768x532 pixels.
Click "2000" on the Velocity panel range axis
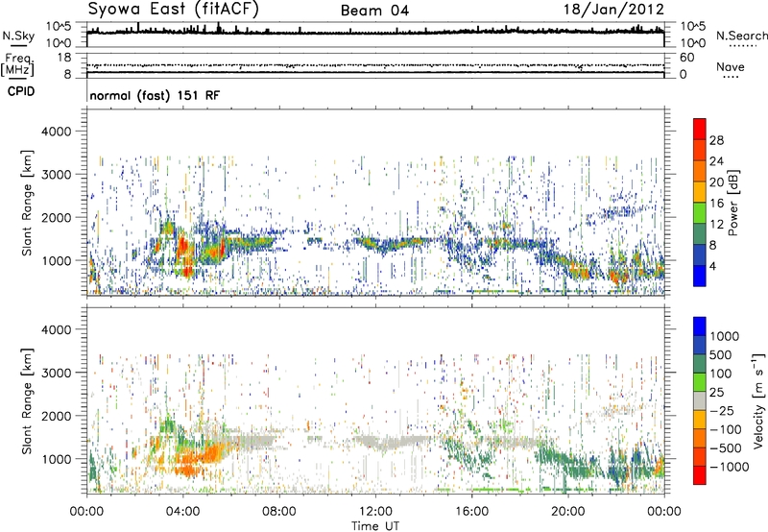56,416
